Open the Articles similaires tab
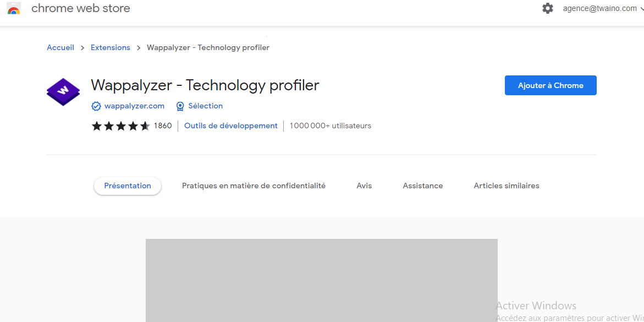644x322 pixels. (x=507, y=186)
